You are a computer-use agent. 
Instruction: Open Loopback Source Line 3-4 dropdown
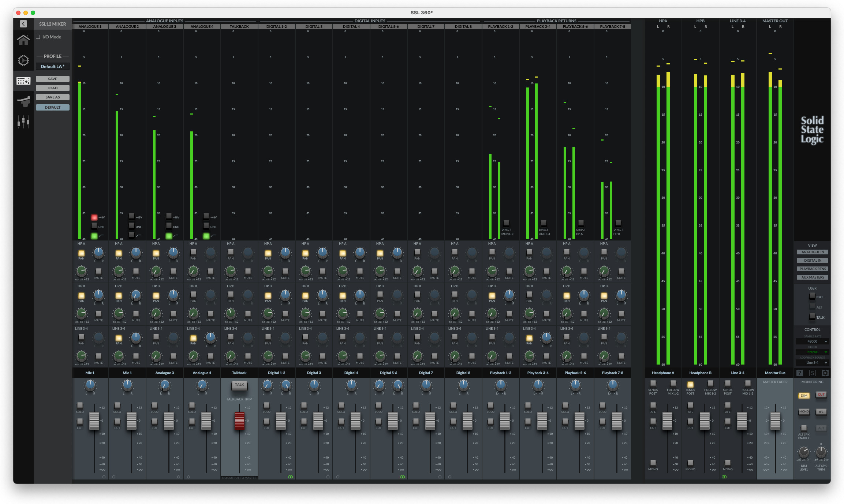[x=812, y=362]
